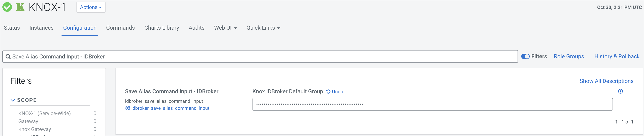The width and height of the screenshot is (644, 136).
Task: Open History & Rollback
Action: click(617, 56)
